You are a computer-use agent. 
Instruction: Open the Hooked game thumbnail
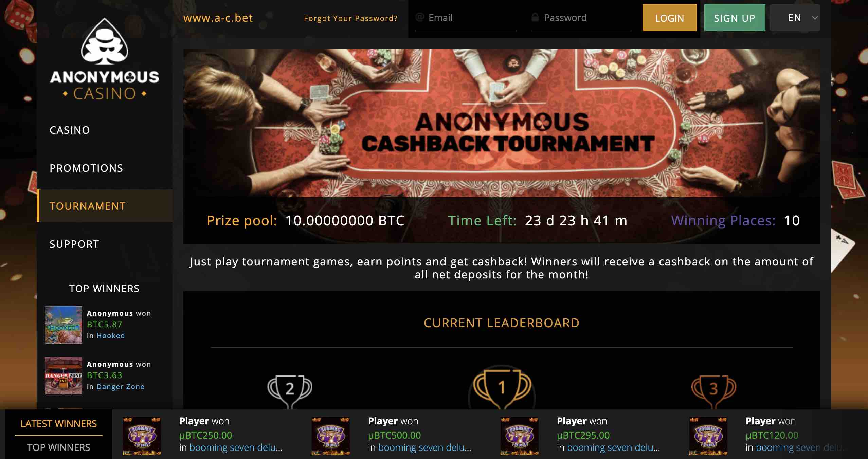point(64,325)
